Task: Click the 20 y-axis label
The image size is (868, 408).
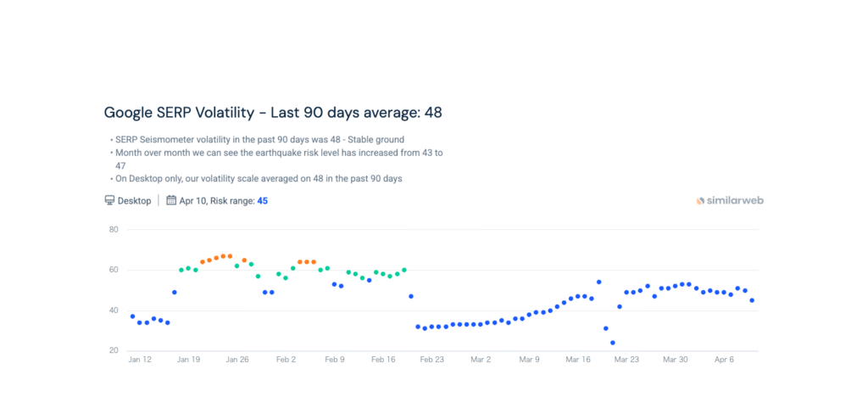Action: 113,350
